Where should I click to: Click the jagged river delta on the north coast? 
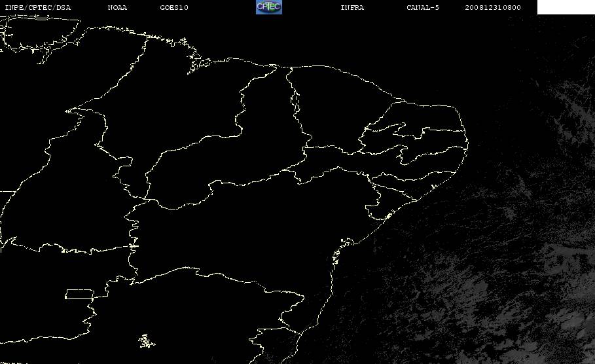point(198,63)
